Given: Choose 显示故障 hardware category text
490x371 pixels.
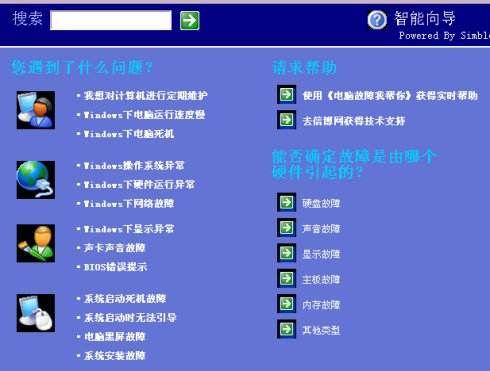Looking at the screenshot, I should (x=321, y=254).
